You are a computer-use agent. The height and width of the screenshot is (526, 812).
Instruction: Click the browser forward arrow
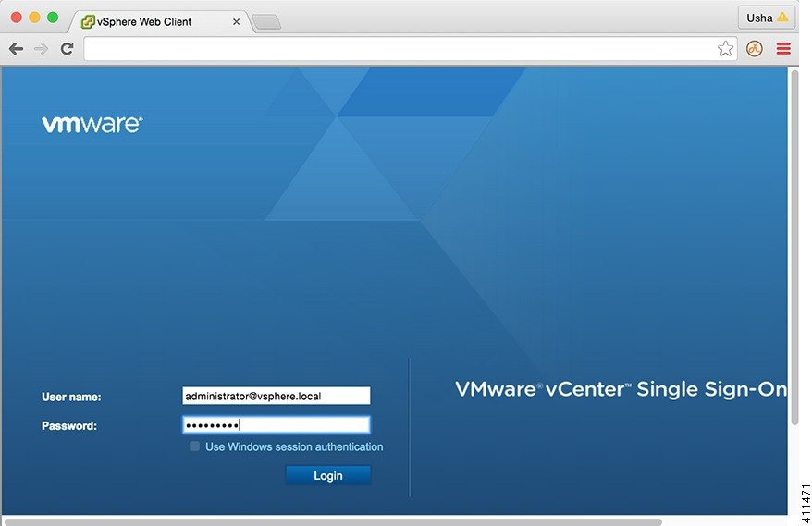click(x=41, y=49)
